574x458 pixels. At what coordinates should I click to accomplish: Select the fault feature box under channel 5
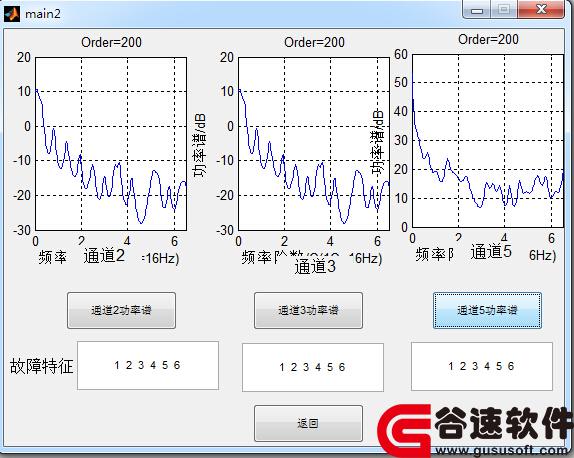pyautogui.click(x=482, y=366)
